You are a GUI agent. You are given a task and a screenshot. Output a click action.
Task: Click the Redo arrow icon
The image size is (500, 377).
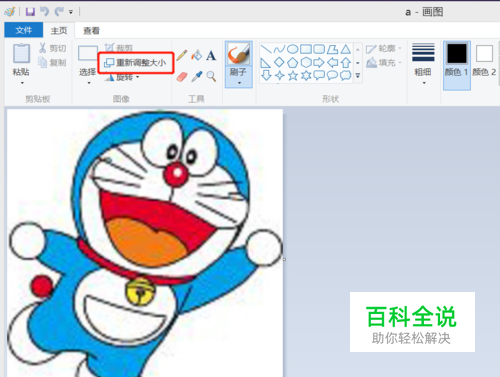59,12
